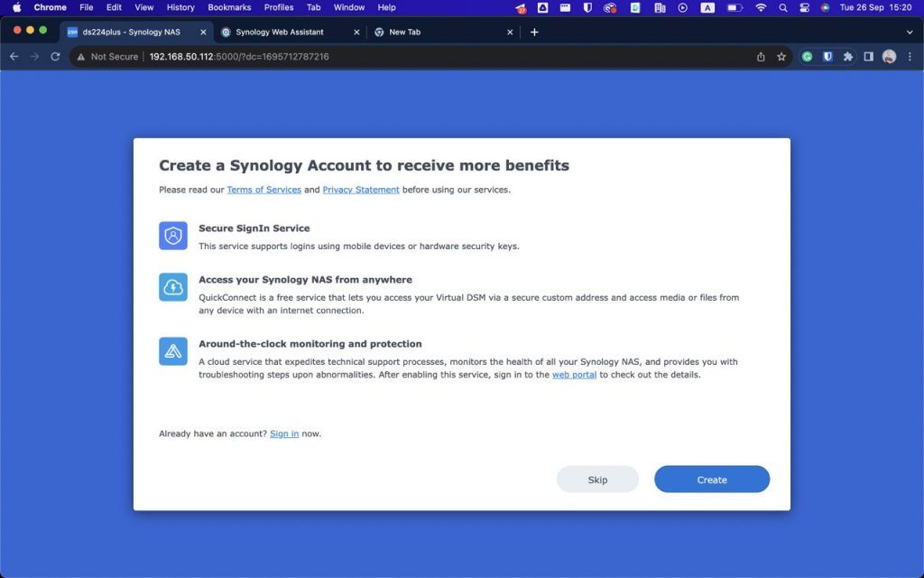Open the Chrome application menu
Screen dimensions: 924x578
(51, 7)
